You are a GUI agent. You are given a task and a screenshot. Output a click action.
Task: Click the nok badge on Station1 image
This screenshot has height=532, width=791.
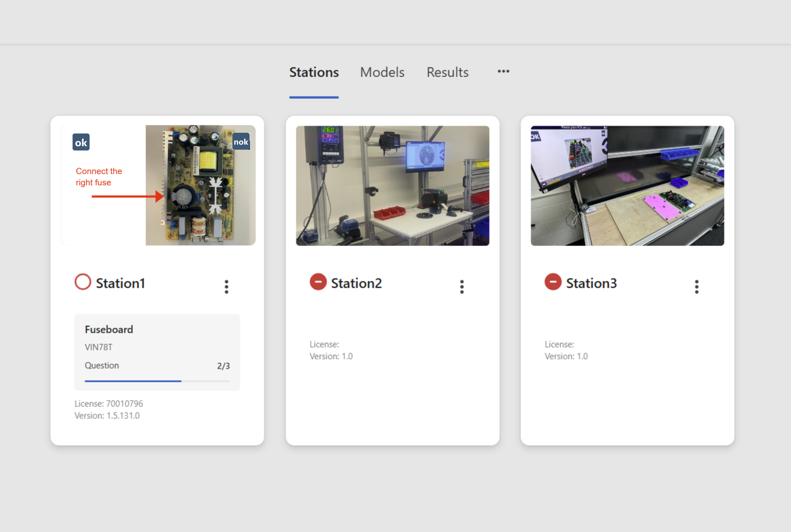pyautogui.click(x=241, y=141)
